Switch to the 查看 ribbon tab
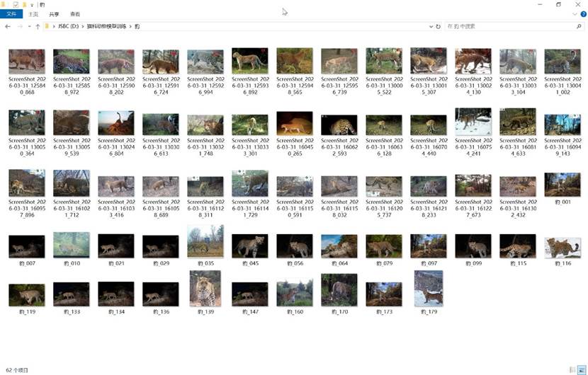The image size is (588, 375). (x=75, y=14)
